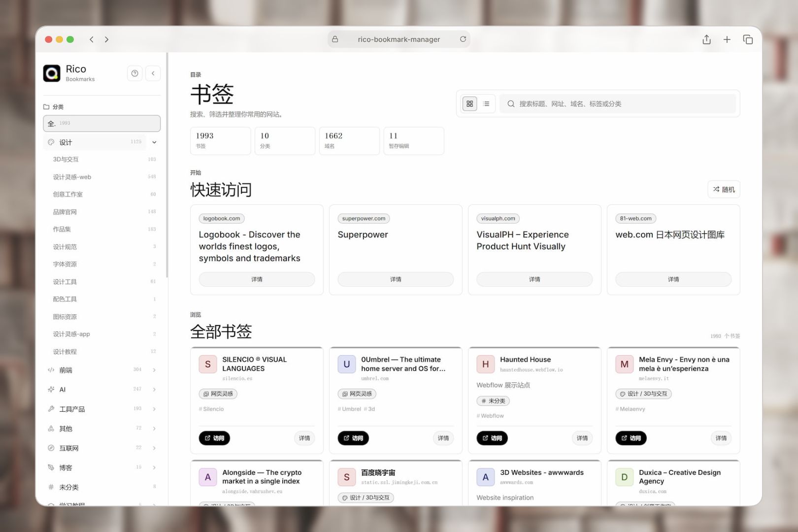Click the 未分类 hash icon
This screenshot has height=532, width=798.
click(51, 487)
